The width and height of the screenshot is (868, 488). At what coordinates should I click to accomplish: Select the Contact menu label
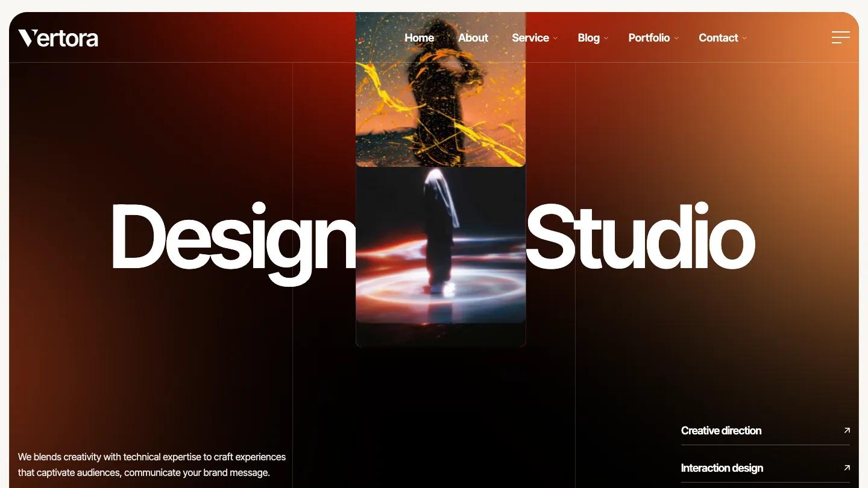click(x=719, y=37)
